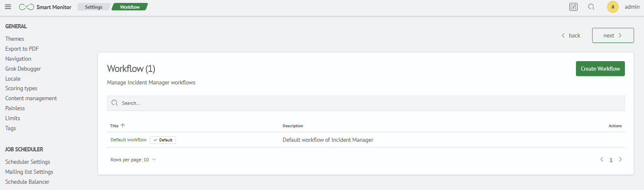Open Navigation settings
644x190 pixels.
click(x=18, y=59)
